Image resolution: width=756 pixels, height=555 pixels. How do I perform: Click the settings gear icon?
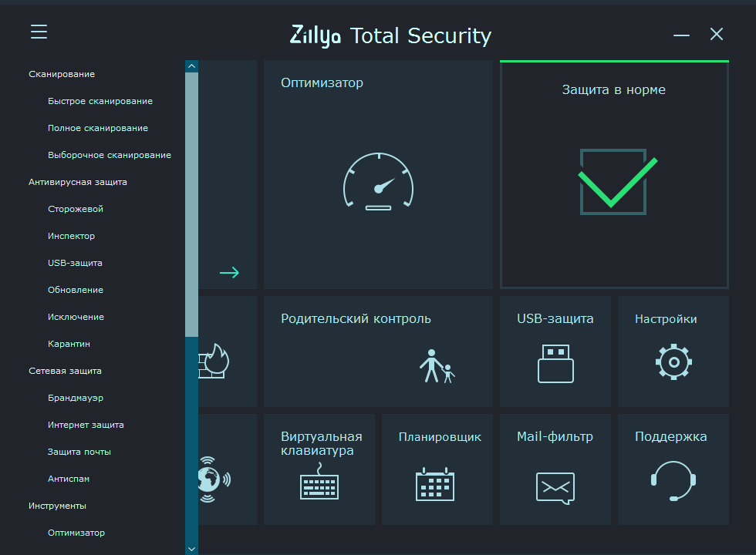[673, 362]
